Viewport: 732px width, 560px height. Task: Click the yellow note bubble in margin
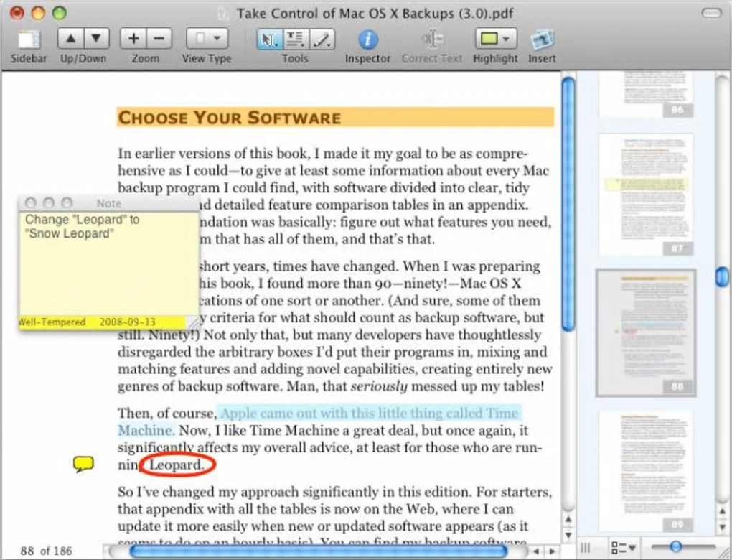click(83, 464)
